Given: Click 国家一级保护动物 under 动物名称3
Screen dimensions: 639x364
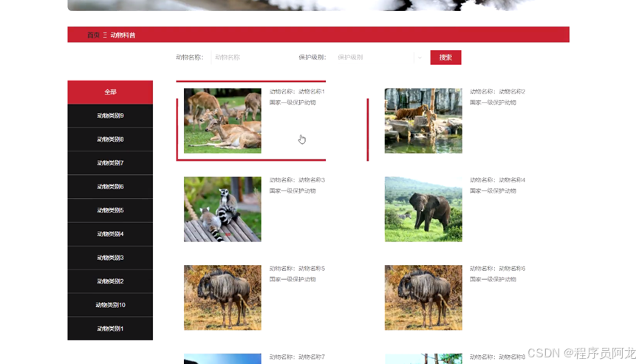Looking at the screenshot, I should coord(293,191).
